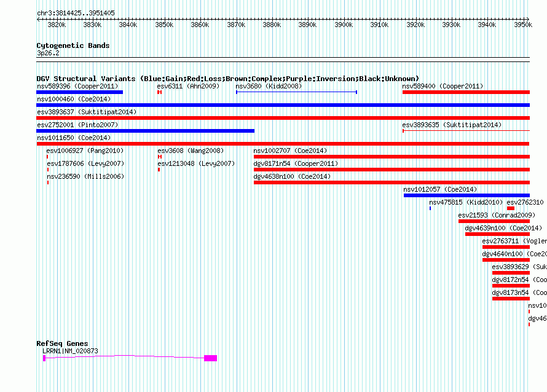This screenshot has width=547, height=392.
Task: Click the esv3893635 (Suktitipat2014) label
Action: pos(452,125)
